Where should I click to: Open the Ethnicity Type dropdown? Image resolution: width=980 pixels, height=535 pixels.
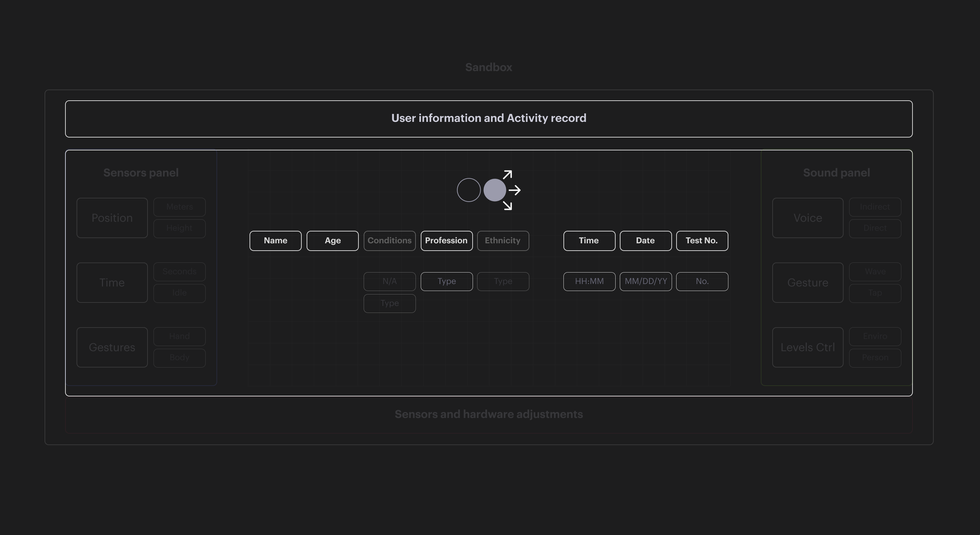[503, 281]
